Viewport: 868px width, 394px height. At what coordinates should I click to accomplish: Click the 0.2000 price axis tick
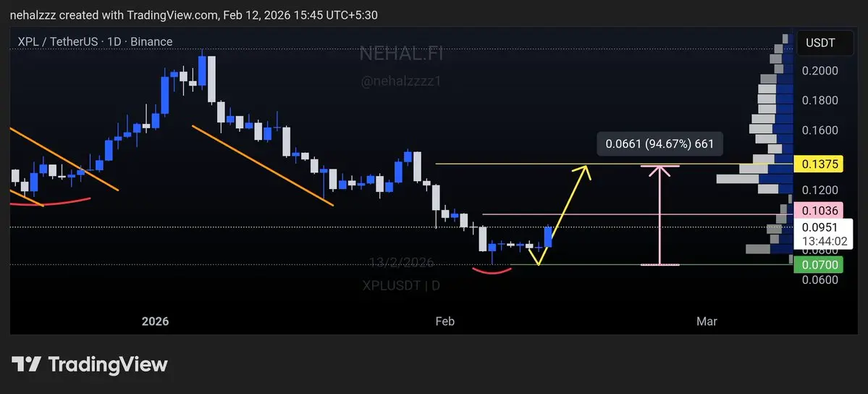821,71
